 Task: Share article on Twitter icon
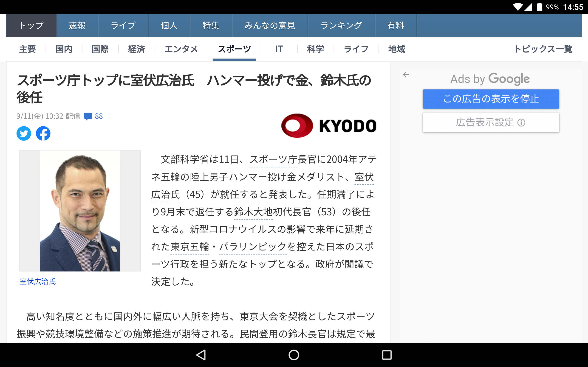(x=24, y=133)
